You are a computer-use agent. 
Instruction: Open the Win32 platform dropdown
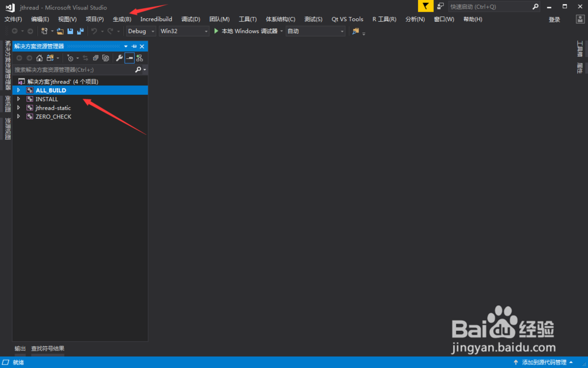point(183,31)
